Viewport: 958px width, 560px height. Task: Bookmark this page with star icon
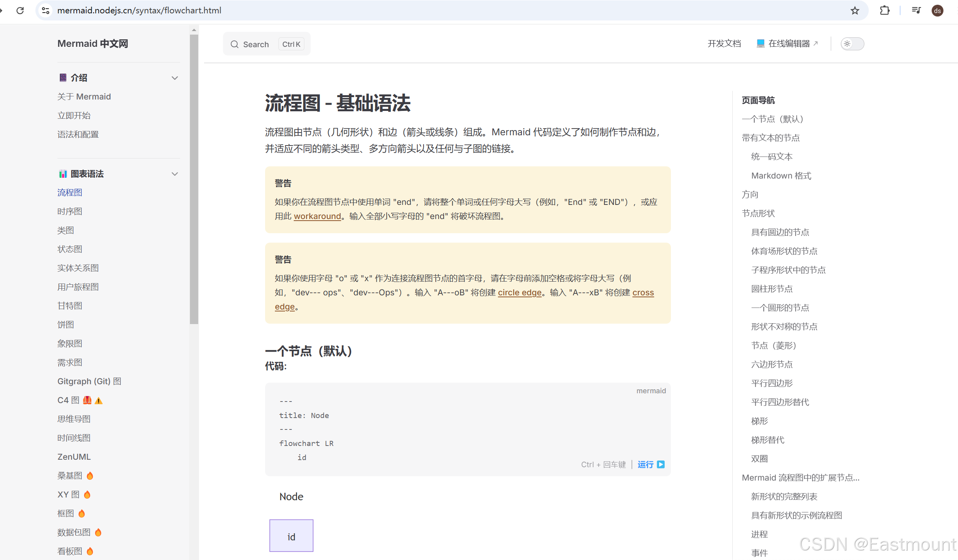855,11
